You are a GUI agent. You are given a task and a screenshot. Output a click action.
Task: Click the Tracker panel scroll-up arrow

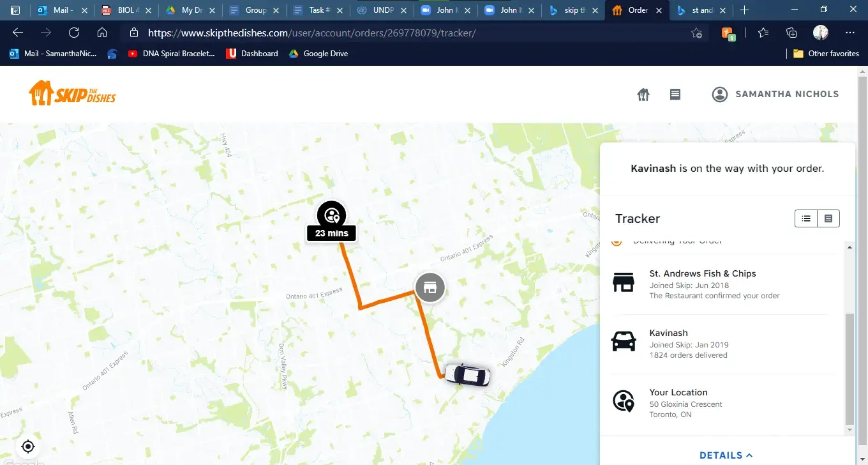[x=849, y=246]
